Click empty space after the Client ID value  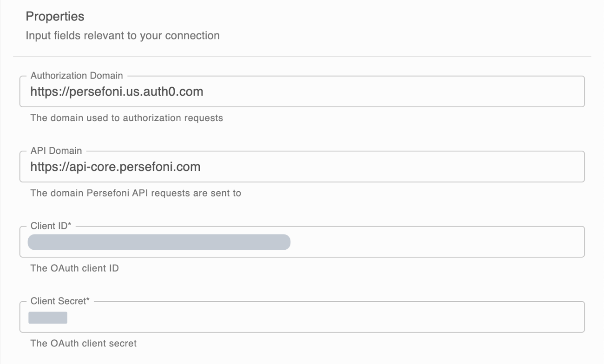point(437,242)
